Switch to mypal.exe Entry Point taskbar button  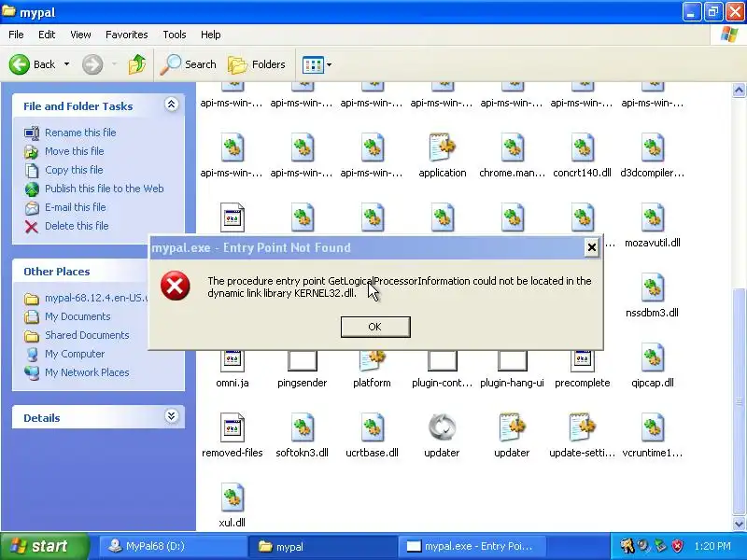[x=472, y=546]
